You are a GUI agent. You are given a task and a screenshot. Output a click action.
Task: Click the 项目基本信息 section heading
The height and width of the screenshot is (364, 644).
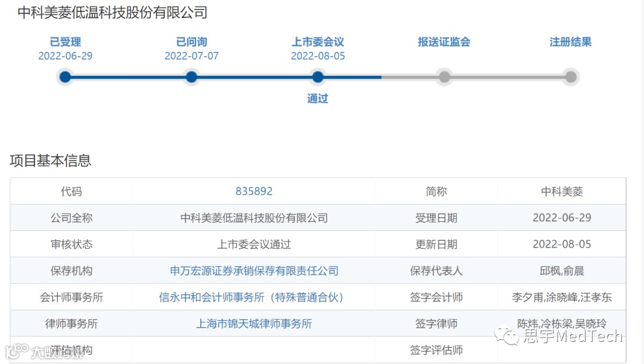coord(50,161)
